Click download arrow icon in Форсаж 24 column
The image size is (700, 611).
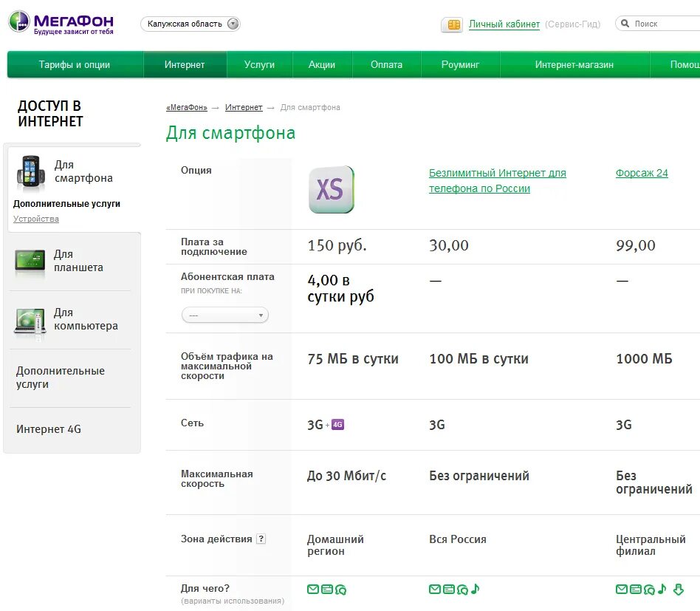[x=679, y=590]
